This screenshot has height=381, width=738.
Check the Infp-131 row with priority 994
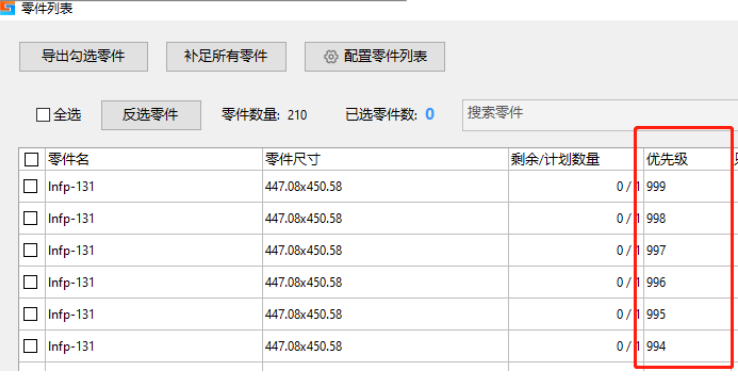pos(31,347)
